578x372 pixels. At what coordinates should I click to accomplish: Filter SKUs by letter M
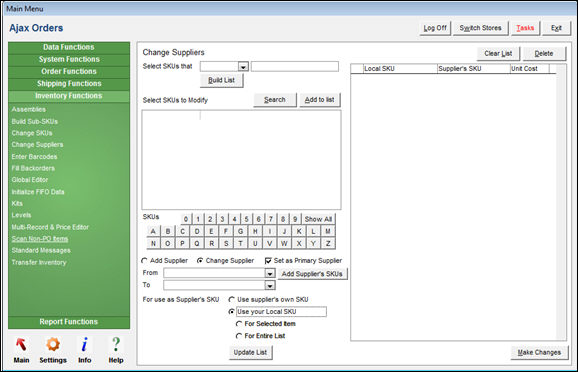[x=328, y=231]
